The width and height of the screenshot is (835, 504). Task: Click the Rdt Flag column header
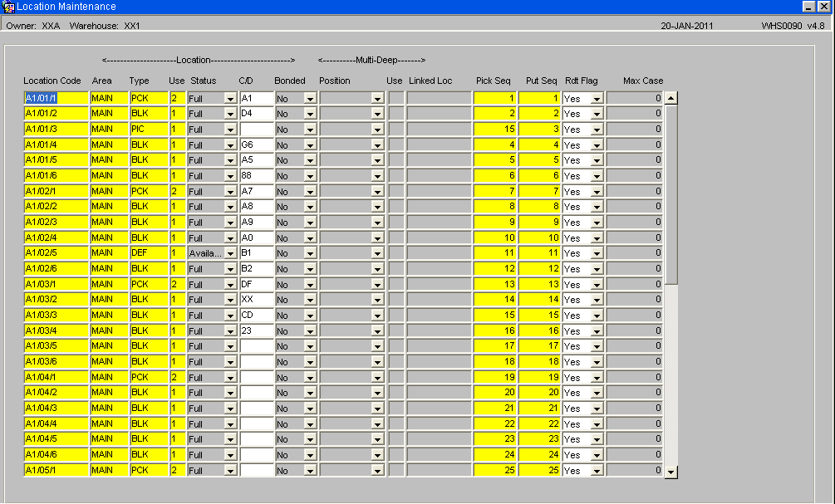tap(582, 81)
